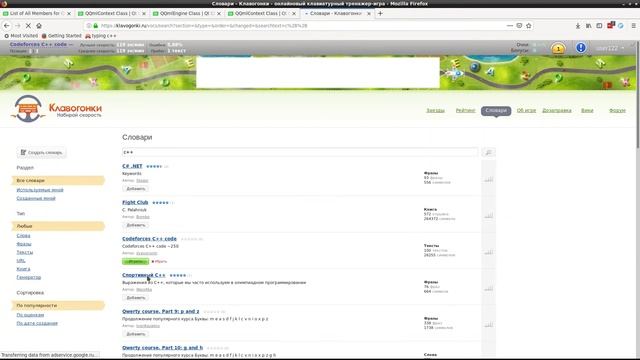Filter by type Тексты
Viewport: 640px width, 360px height.
[24, 252]
